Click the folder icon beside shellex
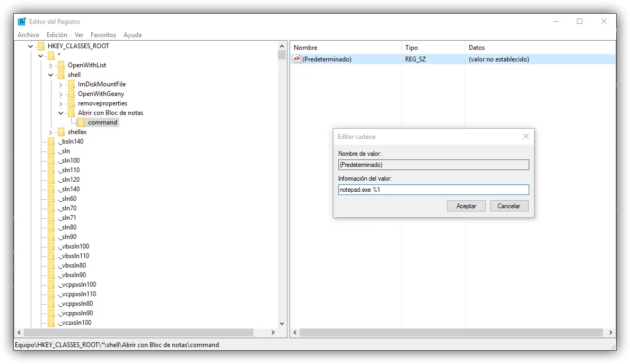The height and width of the screenshot is (364, 630). [x=61, y=132]
